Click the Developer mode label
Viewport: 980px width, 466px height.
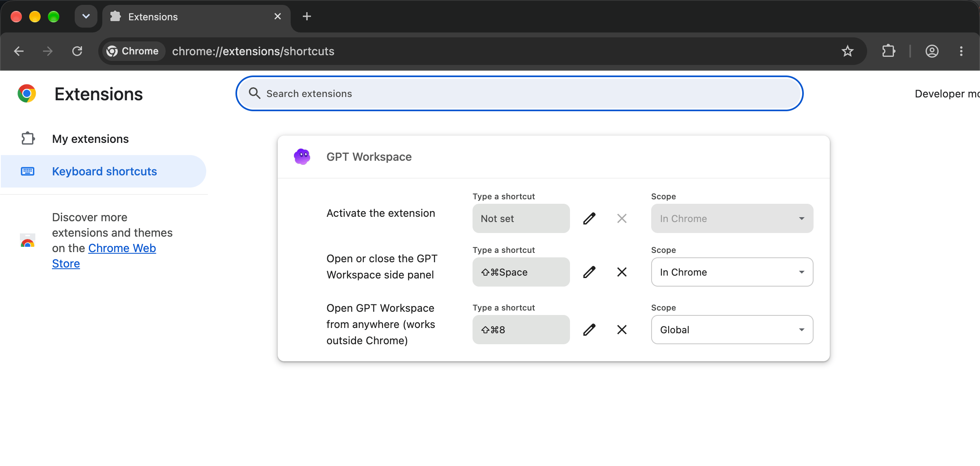[x=947, y=94]
